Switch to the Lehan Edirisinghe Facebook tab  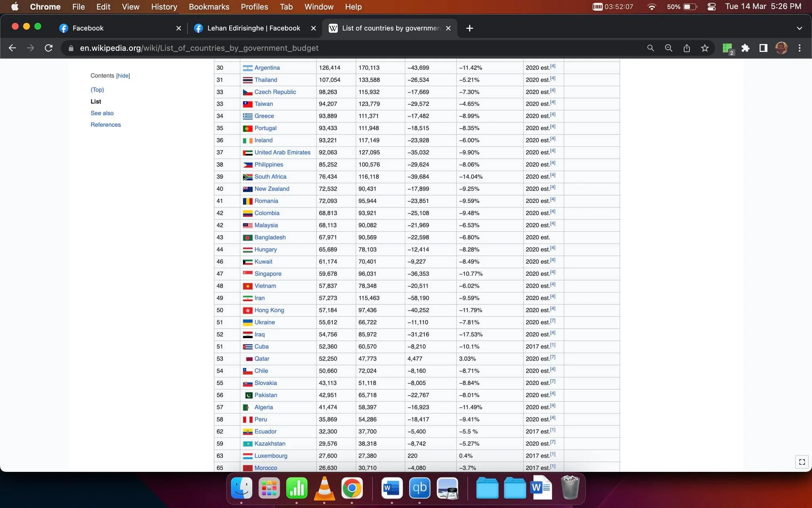254,28
